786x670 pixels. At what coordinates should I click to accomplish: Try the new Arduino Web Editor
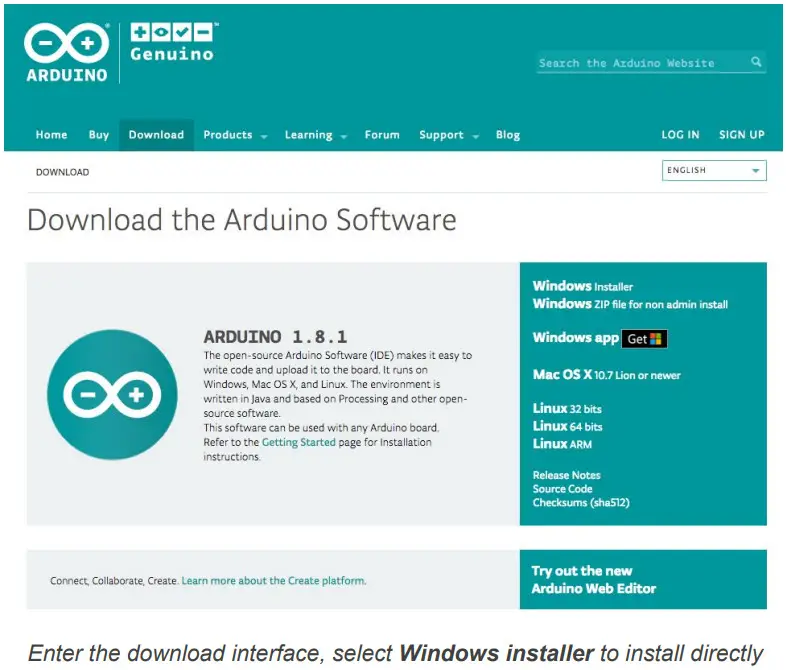(x=594, y=580)
